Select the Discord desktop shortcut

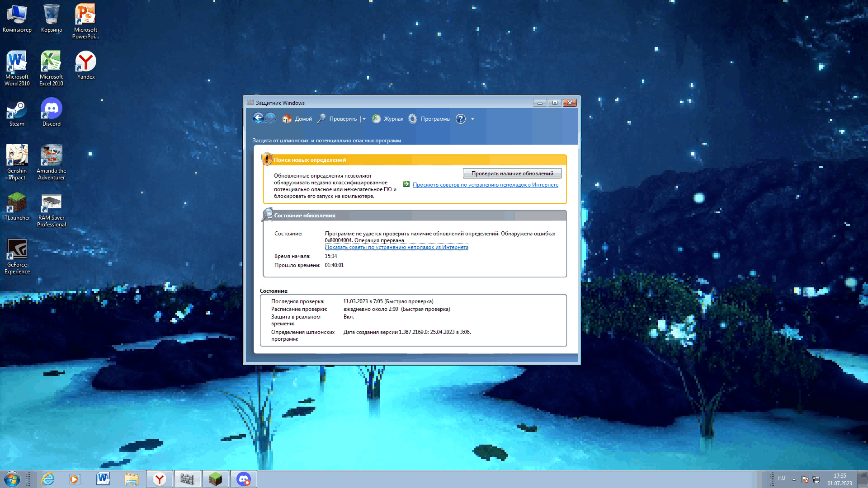51,113
